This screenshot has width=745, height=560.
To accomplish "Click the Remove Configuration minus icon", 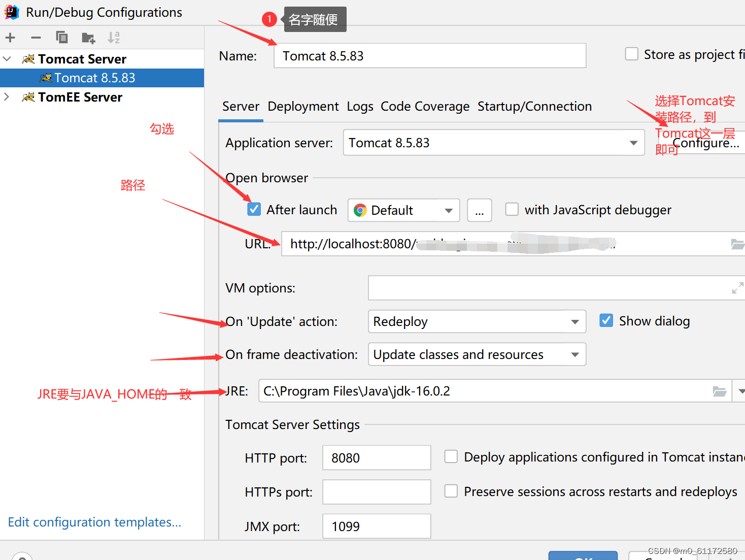I will 36,37.
